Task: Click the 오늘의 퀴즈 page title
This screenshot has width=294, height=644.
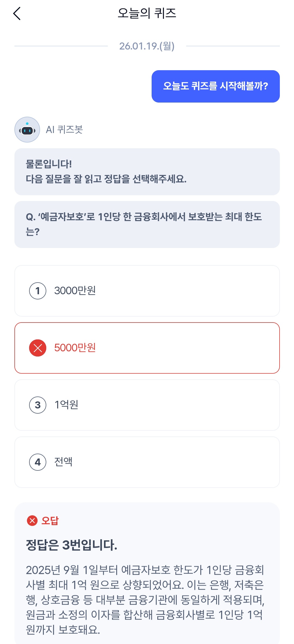Action: click(147, 13)
